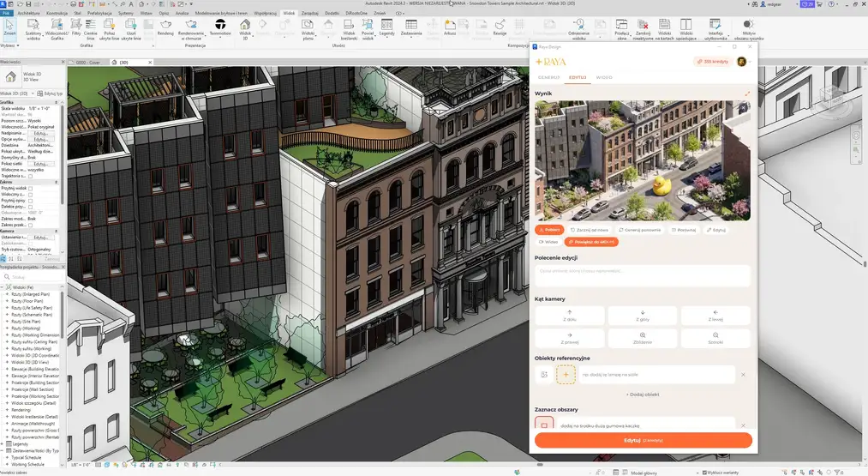The image size is (868, 476).
Task: Expand Legendy tree node
Action: [x=3, y=444]
